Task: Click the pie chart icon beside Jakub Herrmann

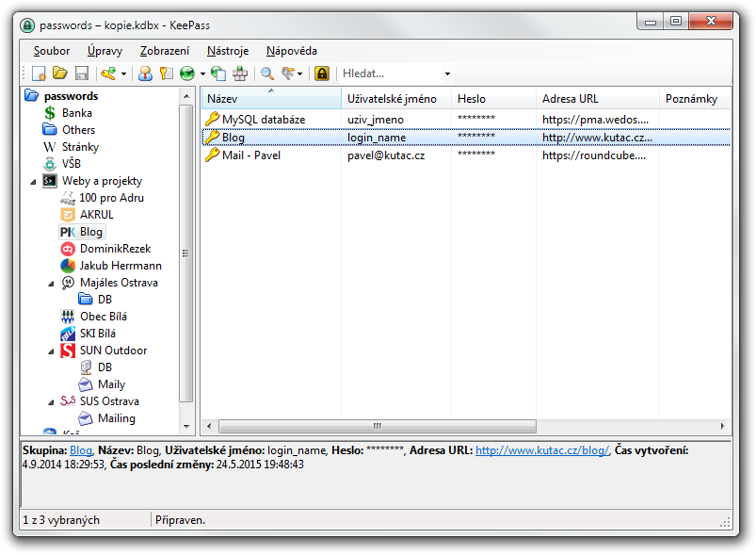Action: click(68, 266)
